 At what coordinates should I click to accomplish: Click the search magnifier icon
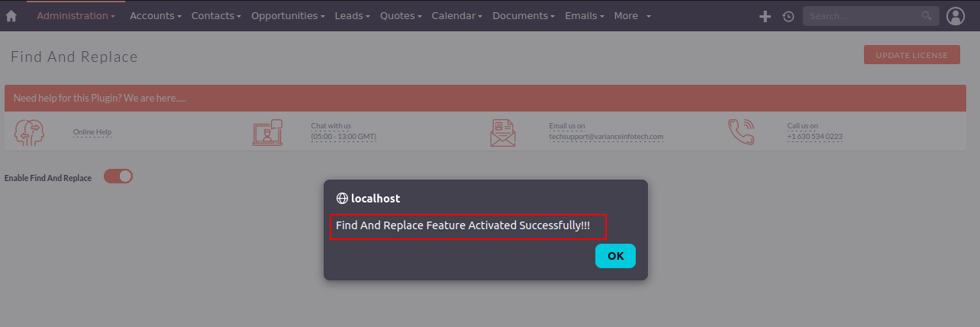tap(927, 16)
